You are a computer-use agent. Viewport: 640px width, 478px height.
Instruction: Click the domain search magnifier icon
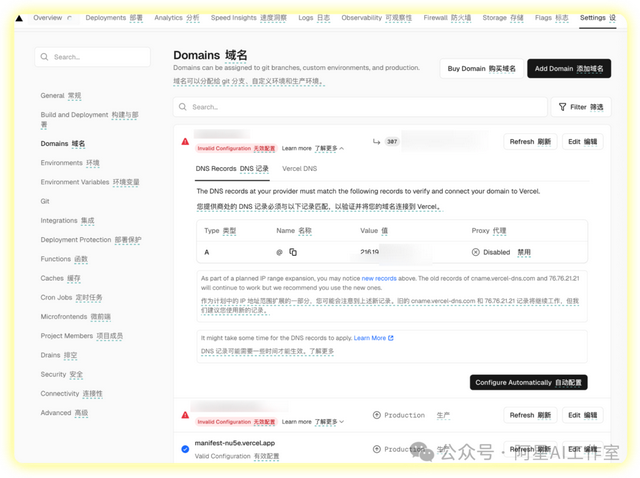click(182, 107)
